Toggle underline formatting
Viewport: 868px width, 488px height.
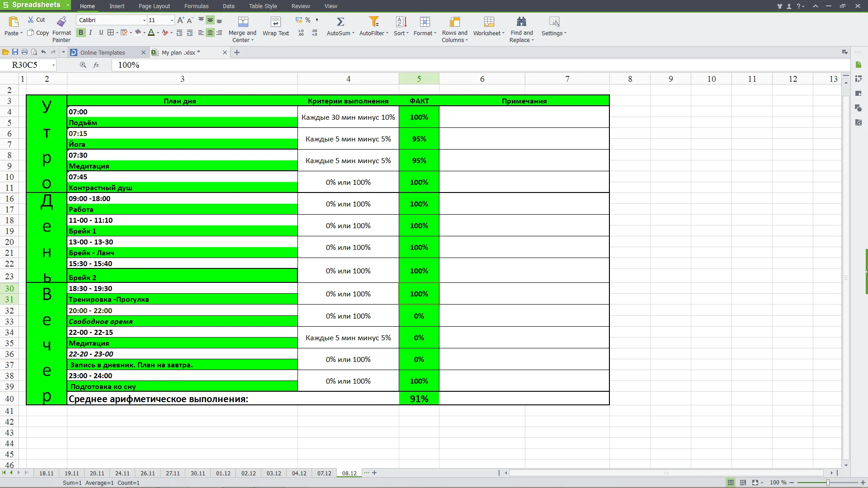tap(101, 33)
